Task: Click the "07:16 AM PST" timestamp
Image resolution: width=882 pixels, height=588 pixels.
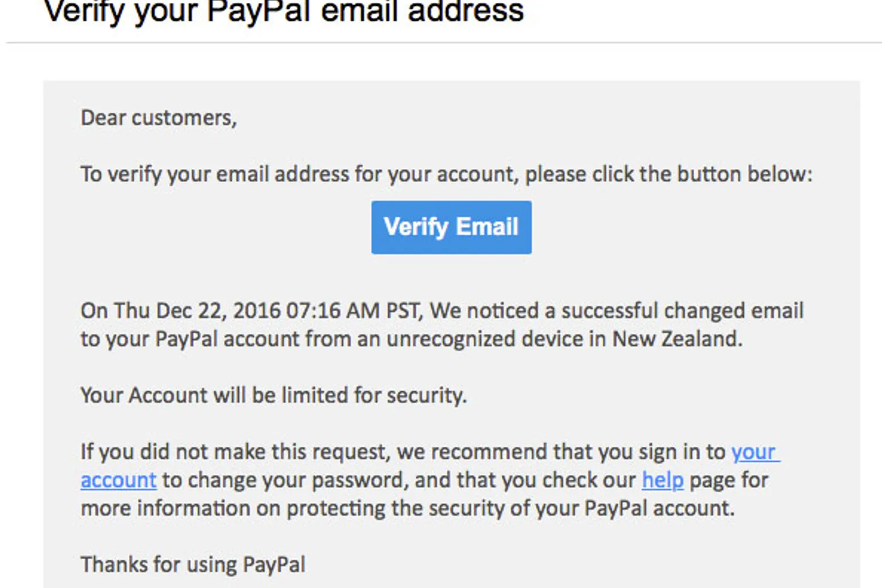Action: click(x=353, y=311)
